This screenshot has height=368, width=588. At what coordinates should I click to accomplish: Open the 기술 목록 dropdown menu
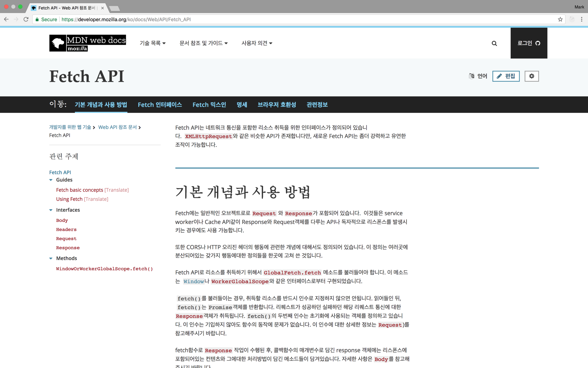(x=152, y=43)
